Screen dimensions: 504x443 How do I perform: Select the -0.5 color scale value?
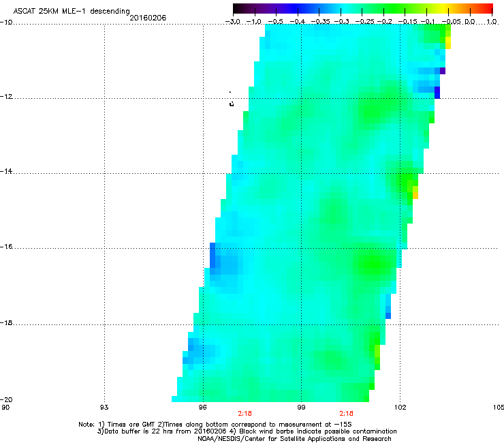(275, 22)
